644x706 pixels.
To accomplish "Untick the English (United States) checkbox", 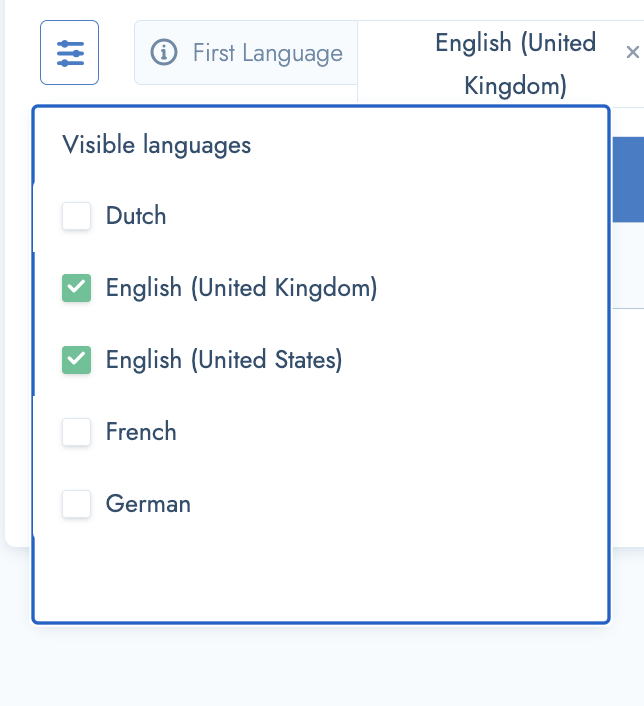I will 77,360.
